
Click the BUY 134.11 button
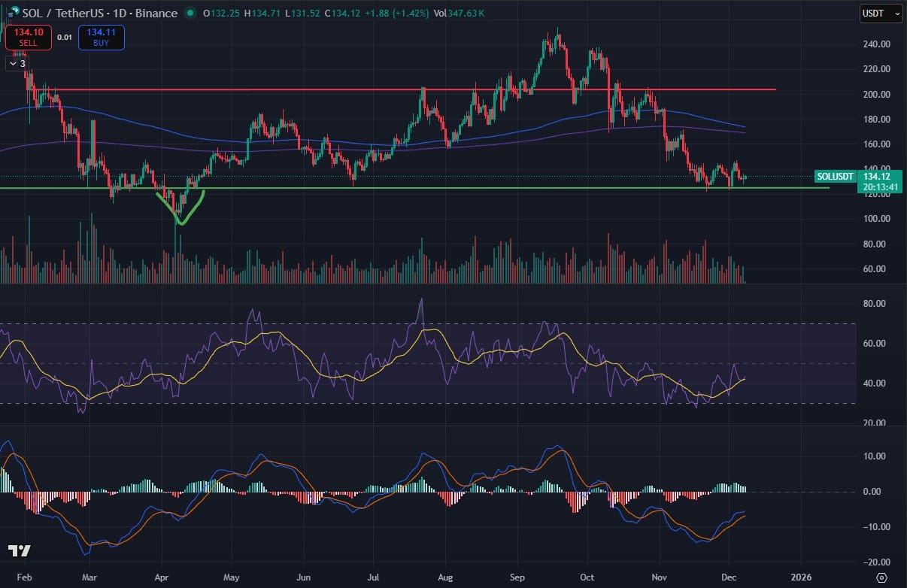click(x=101, y=37)
